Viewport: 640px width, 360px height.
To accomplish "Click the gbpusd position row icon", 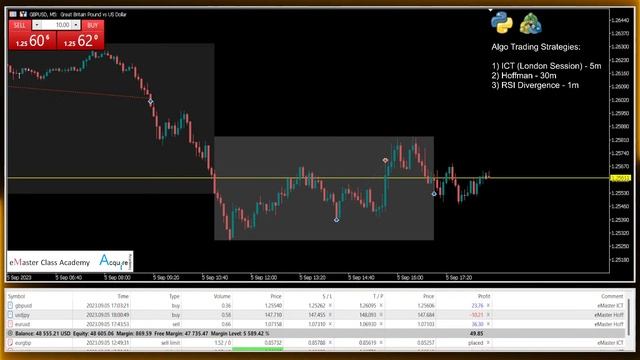I will pos(10,305).
